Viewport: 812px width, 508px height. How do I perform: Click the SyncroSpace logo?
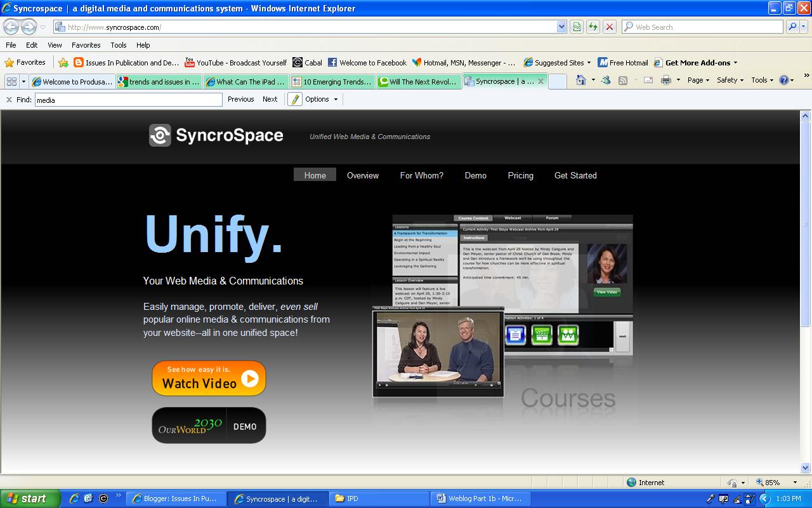[x=216, y=135]
